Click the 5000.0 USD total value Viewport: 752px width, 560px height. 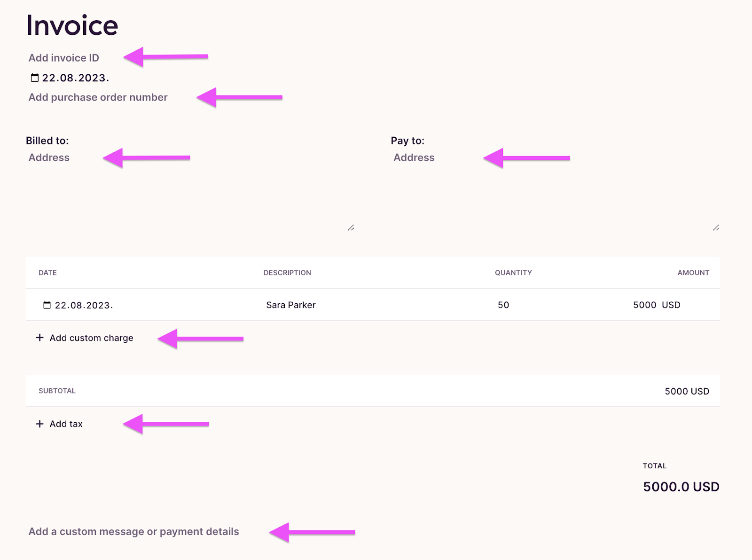pyautogui.click(x=680, y=487)
